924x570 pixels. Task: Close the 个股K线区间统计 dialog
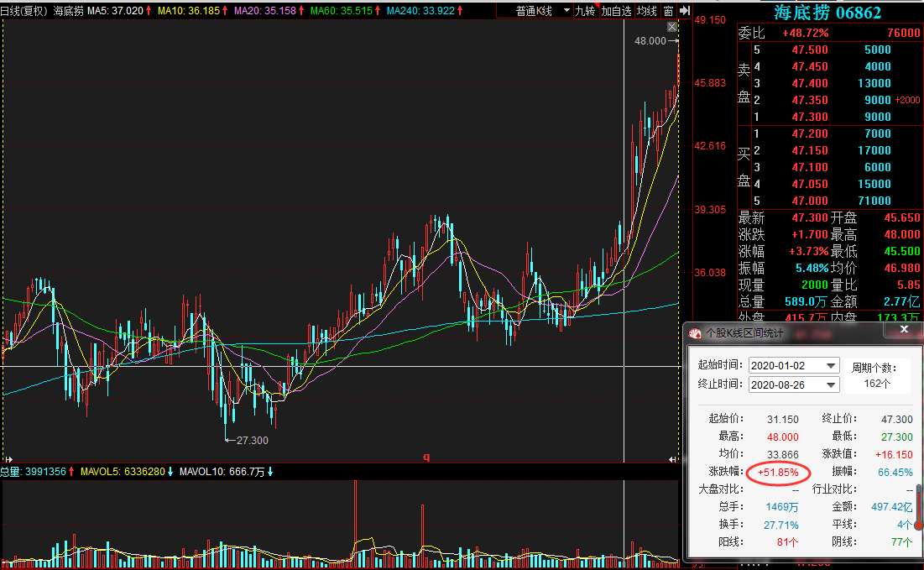pyautogui.click(x=905, y=331)
